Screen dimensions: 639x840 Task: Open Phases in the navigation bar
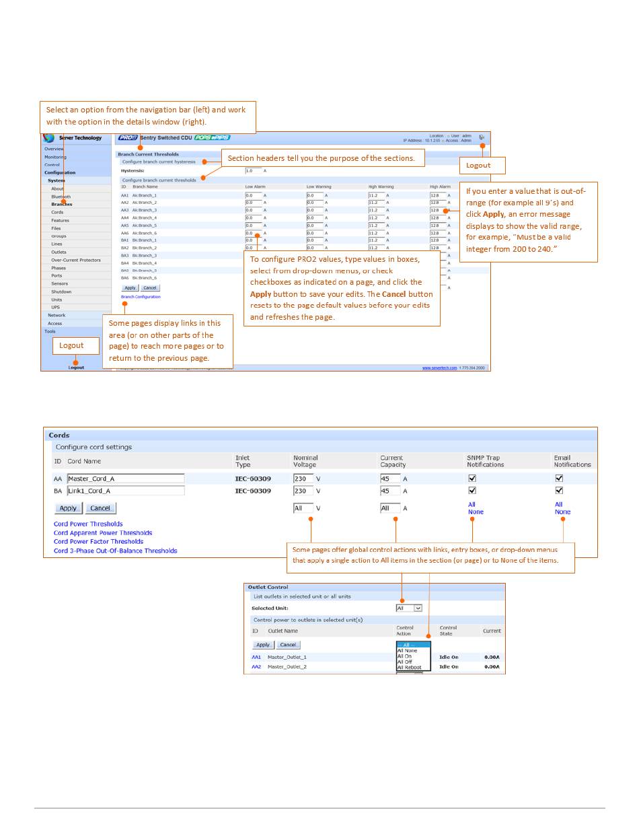point(58,268)
